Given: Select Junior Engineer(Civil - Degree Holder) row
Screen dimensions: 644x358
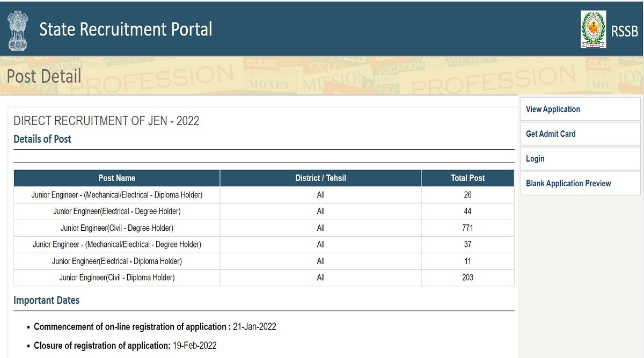Looking at the screenshot, I should tap(116, 228).
